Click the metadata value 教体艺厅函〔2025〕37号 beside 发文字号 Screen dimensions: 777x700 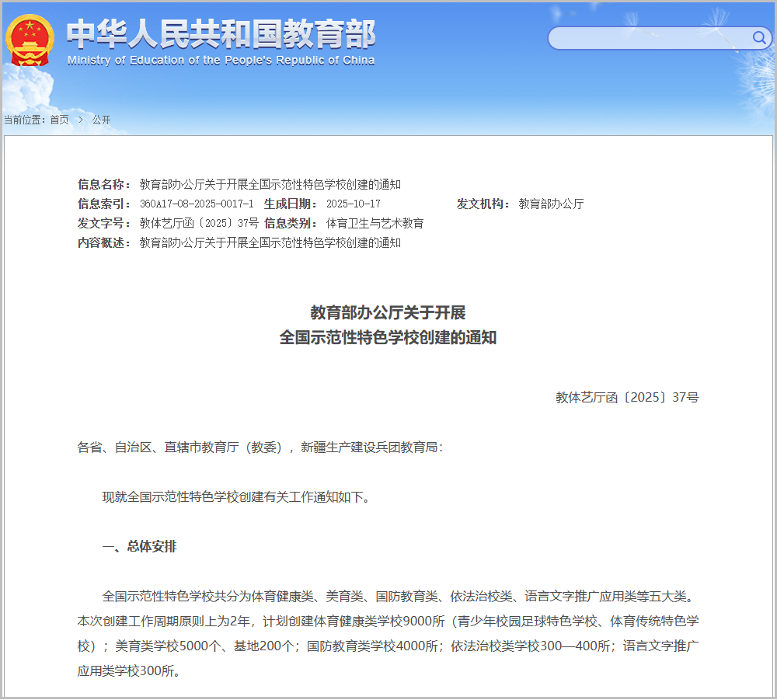pyautogui.click(x=199, y=224)
